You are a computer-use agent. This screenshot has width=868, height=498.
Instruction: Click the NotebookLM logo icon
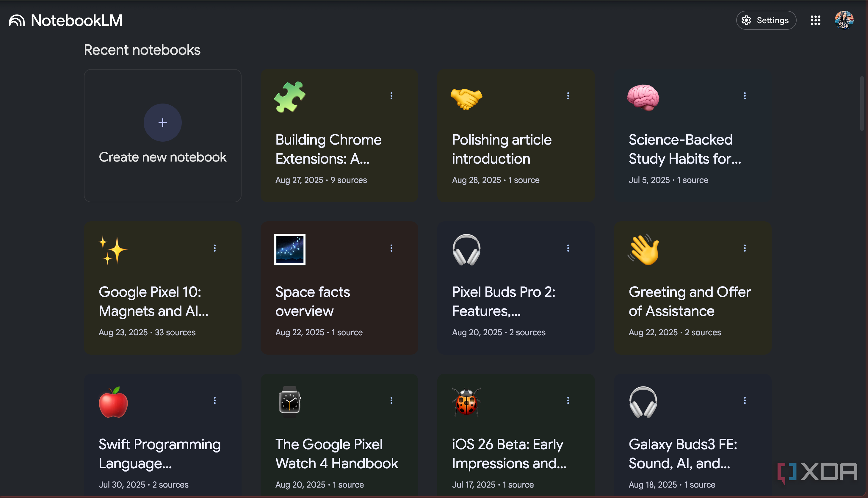(x=17, y=21)
